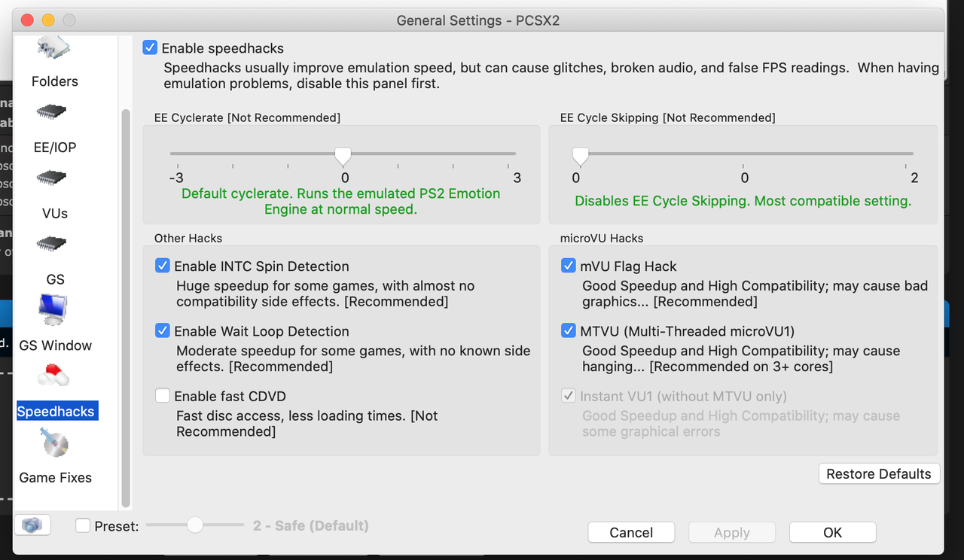
Task: Click the 'EE Cycle Skipping [Not Recommended]' heading
Action: point(668,117)
